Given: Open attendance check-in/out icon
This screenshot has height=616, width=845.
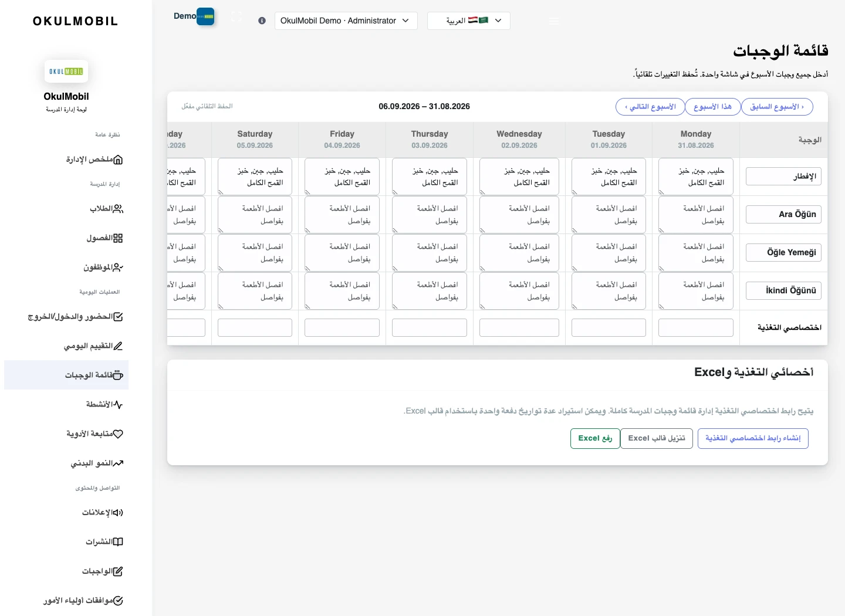Looking at the screenshot, I should pos(118,317).
